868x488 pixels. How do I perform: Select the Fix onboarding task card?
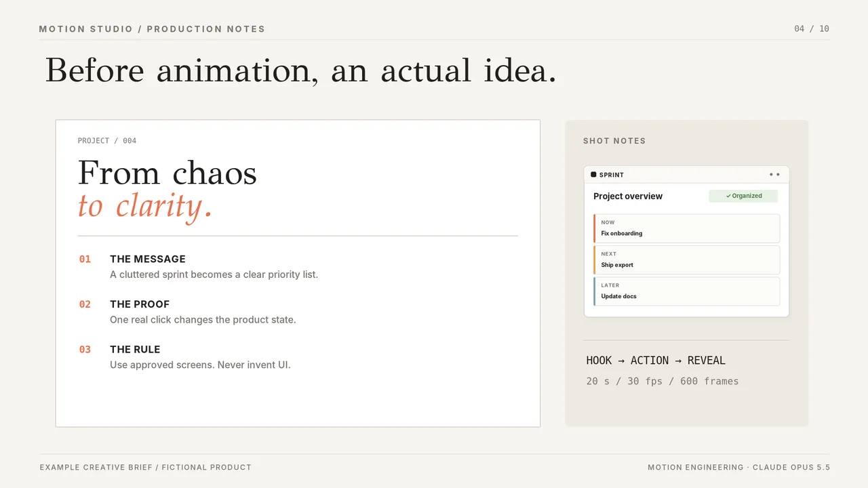tap(686, 228)
